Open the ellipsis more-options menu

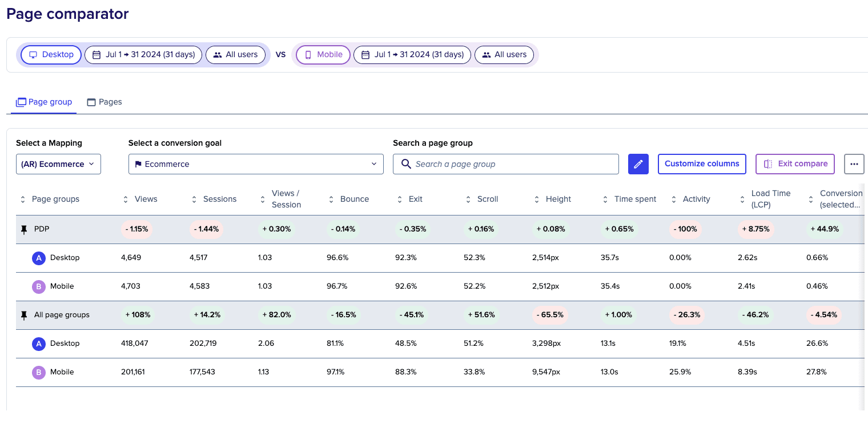pos(854,164)
